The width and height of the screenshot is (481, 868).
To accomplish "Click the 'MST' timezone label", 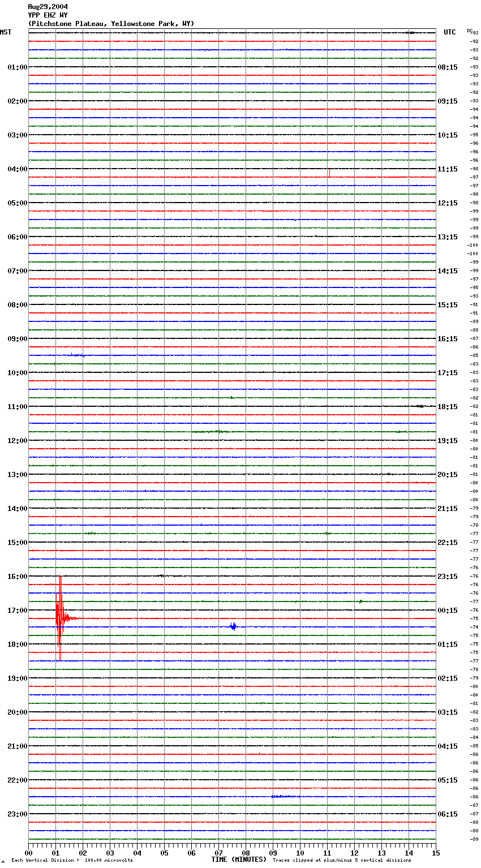I will (x=6, y=32).
